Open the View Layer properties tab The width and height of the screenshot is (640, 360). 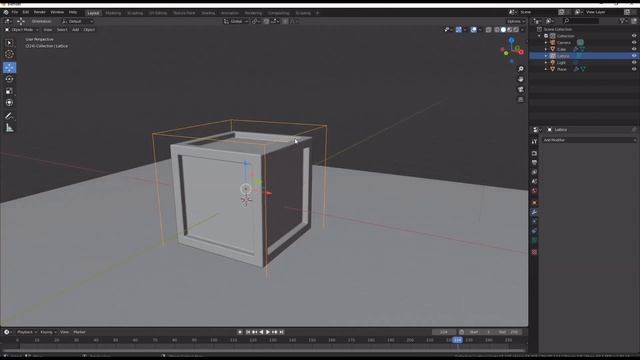click(534, 172)
